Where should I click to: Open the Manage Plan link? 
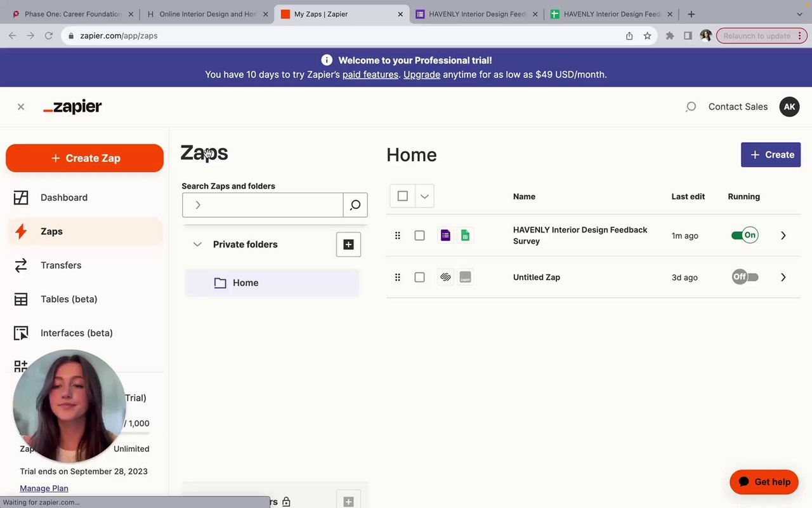44,488
